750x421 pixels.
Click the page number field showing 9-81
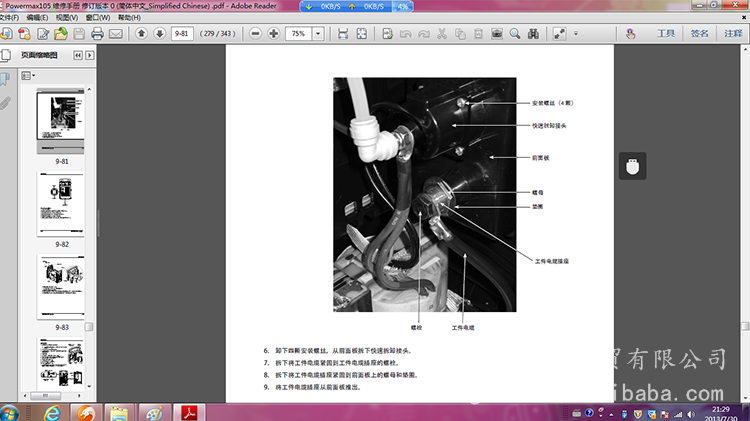tap(181, 34)
